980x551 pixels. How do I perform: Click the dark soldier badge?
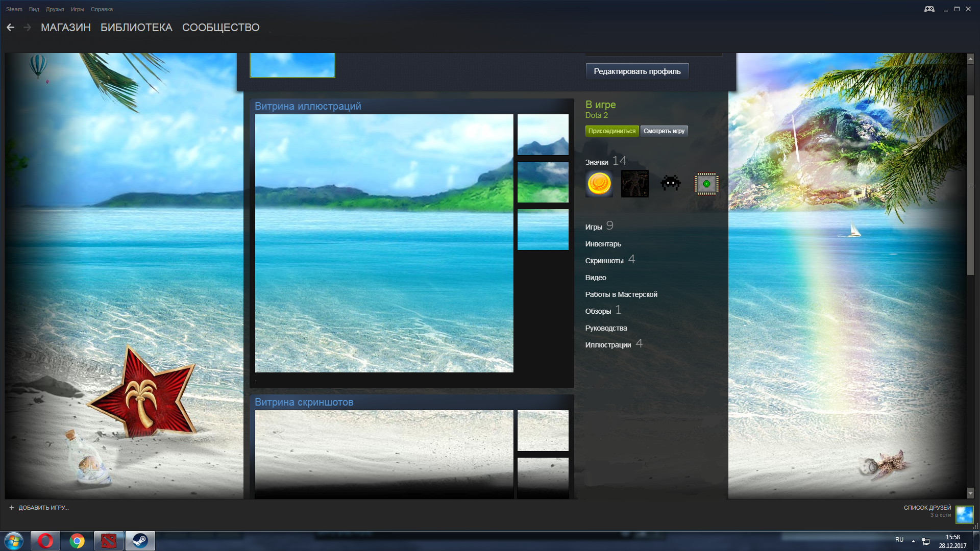634,184
